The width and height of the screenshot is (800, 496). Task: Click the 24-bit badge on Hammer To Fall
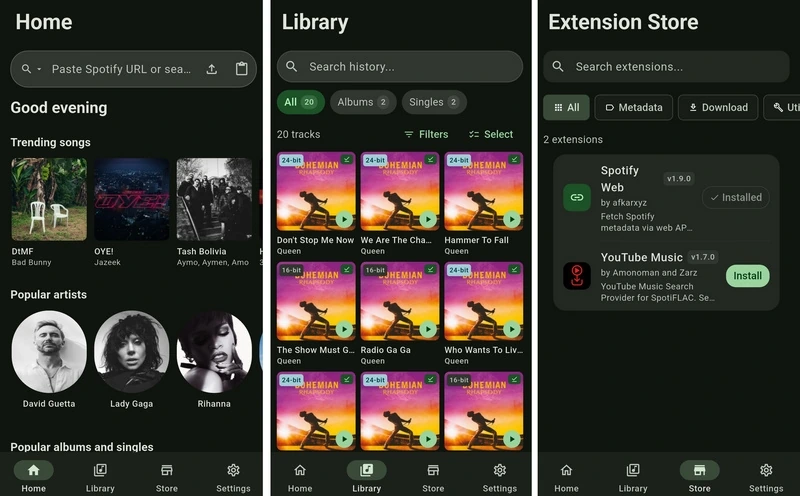[459, 160]
